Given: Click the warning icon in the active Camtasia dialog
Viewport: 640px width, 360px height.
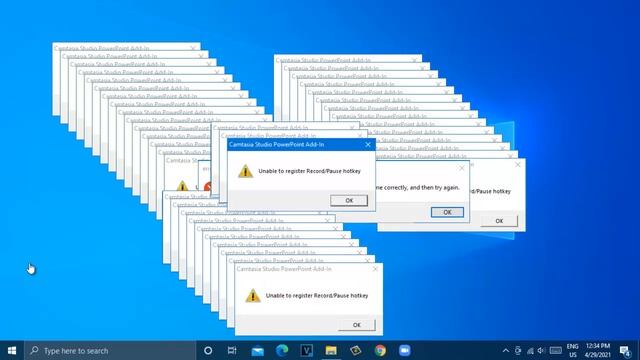Looking at the screenshot, I should coord(245,171).
